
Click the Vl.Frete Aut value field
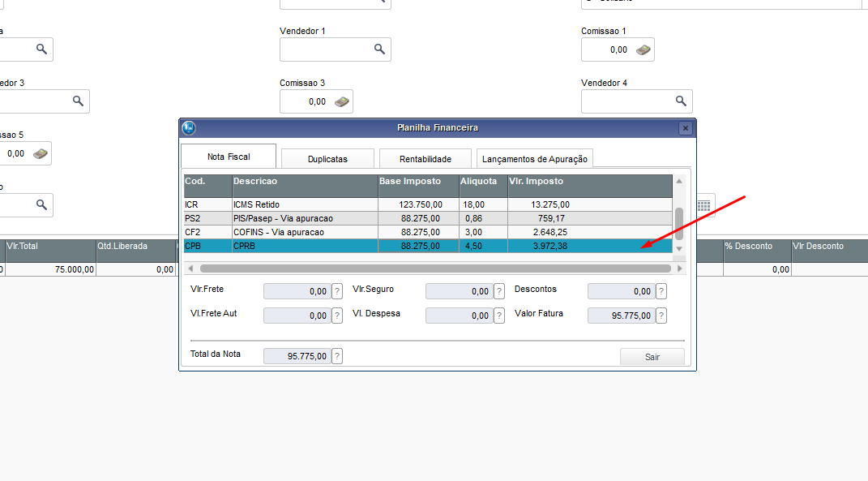coord(297,316)
